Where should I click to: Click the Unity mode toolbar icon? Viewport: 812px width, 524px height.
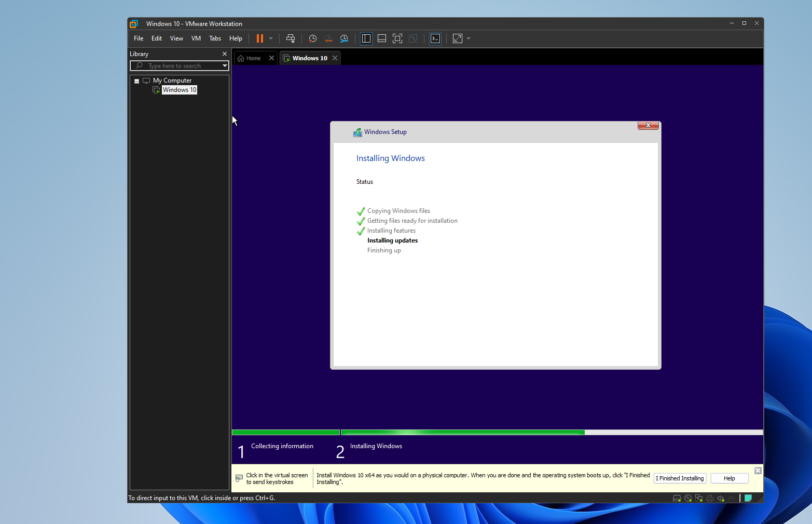413,38
